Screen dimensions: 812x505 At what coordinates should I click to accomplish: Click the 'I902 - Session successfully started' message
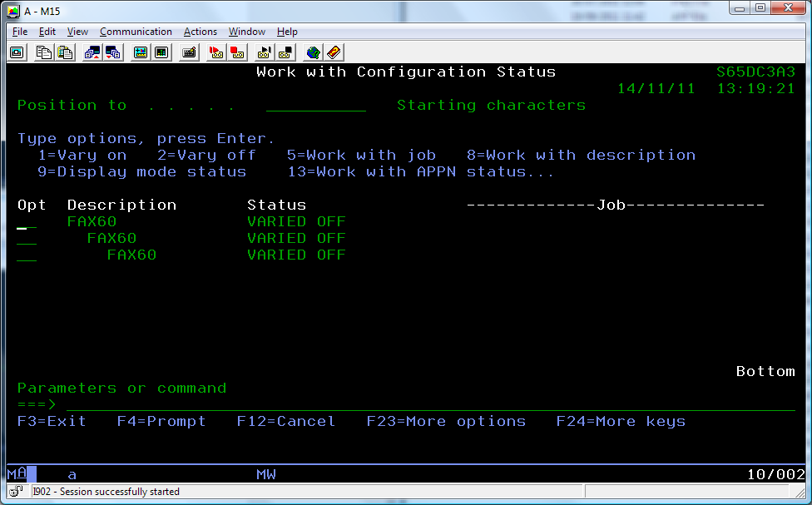tap(106, 492)
